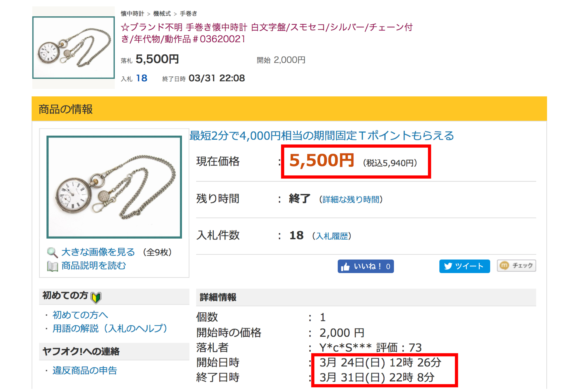Open the 入札履歴 bid history link
This screenshot has height=392, width=578.
coord(332,236)
